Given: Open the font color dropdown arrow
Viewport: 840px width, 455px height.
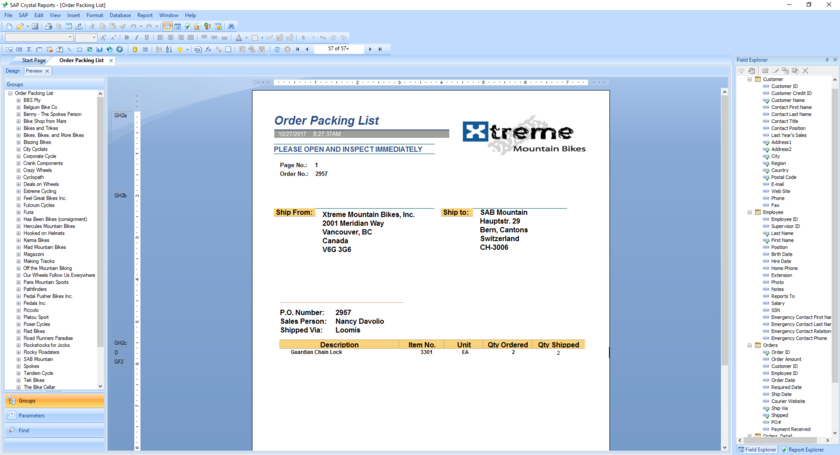Looking at the screenshot, I should [x=246, y=38].
